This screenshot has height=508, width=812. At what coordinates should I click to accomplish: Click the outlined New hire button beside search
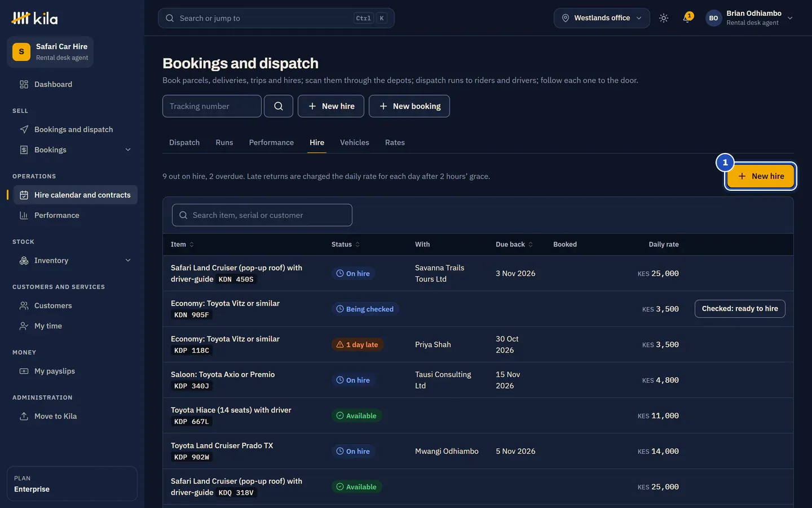pos(331,106)
